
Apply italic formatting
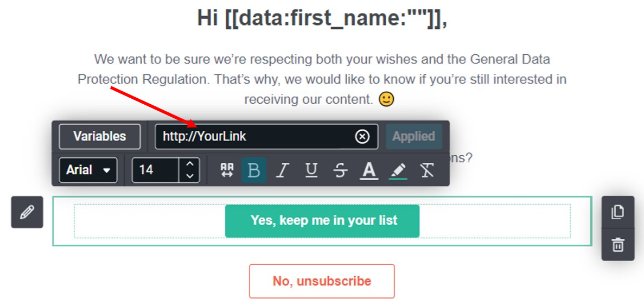pos(282,170)
